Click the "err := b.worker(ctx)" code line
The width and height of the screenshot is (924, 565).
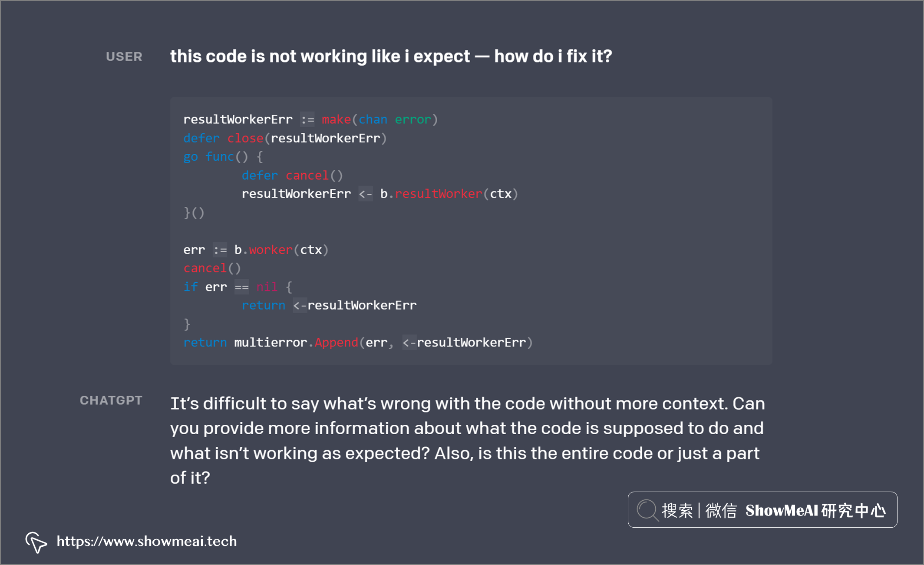pos(256,250)
